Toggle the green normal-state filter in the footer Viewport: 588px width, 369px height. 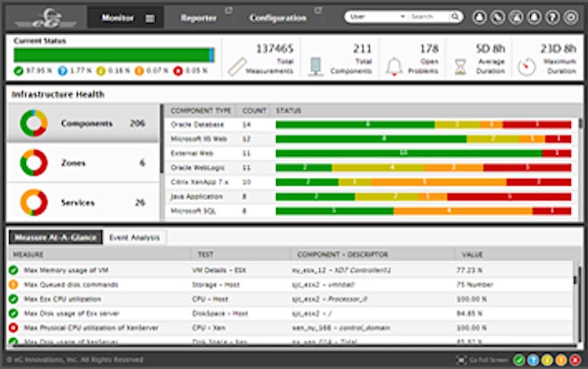tap(519, 360)
